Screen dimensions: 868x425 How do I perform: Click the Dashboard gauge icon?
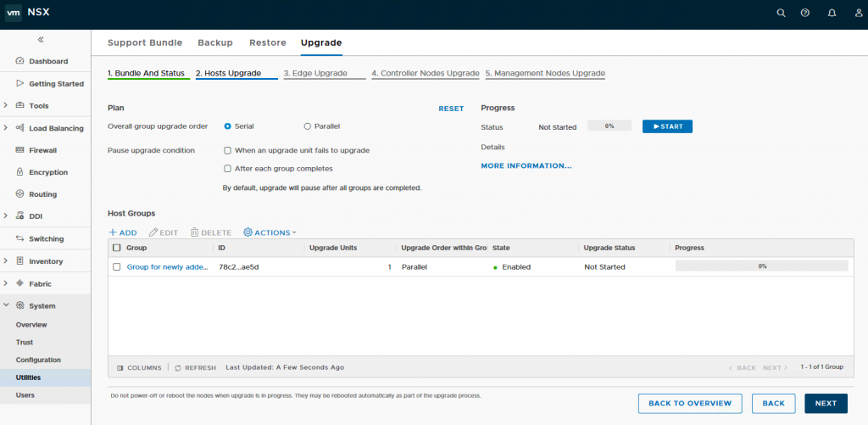pyautogui.click(x=20, y=61)
